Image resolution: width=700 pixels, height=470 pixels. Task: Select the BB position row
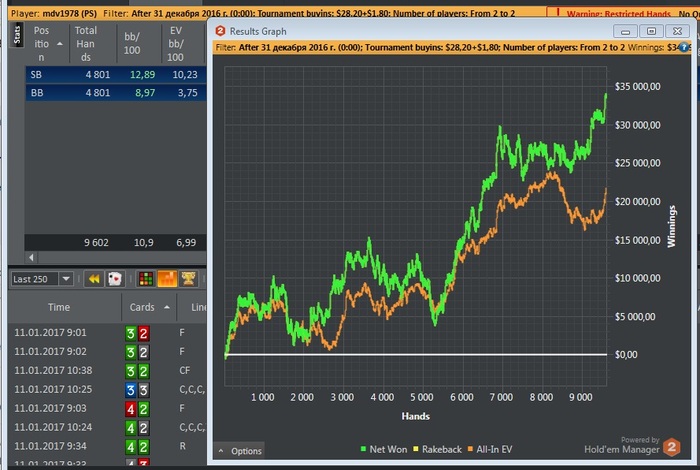(116, 92)
